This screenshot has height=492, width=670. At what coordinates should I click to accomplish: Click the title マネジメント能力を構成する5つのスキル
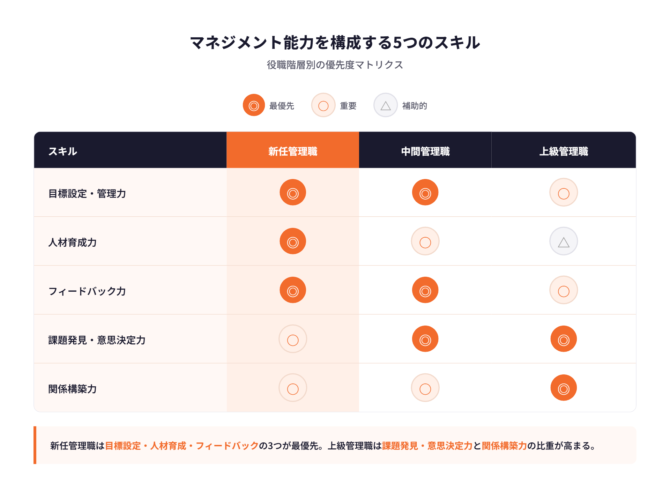click(x=335, y=42)
